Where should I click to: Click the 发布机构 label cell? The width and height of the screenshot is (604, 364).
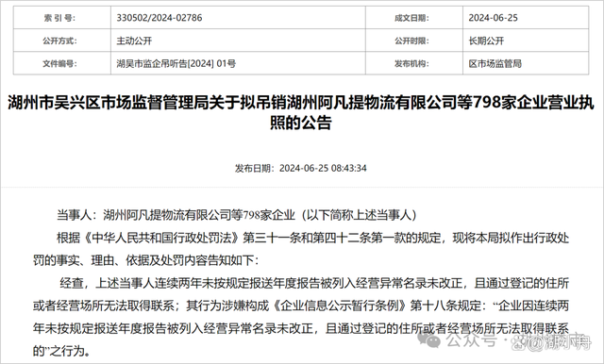414,63
